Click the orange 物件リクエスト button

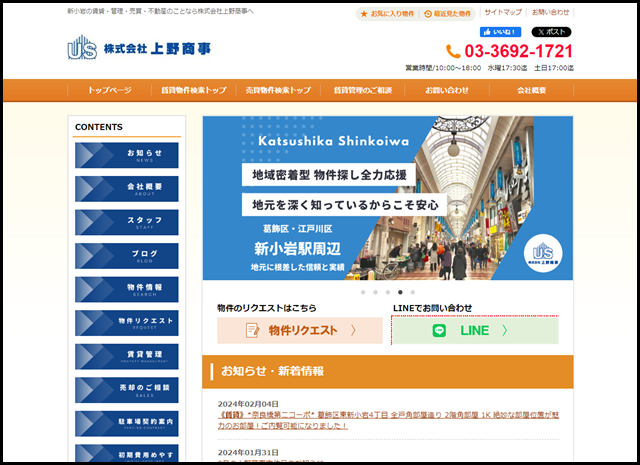click(x=300, y=330)
